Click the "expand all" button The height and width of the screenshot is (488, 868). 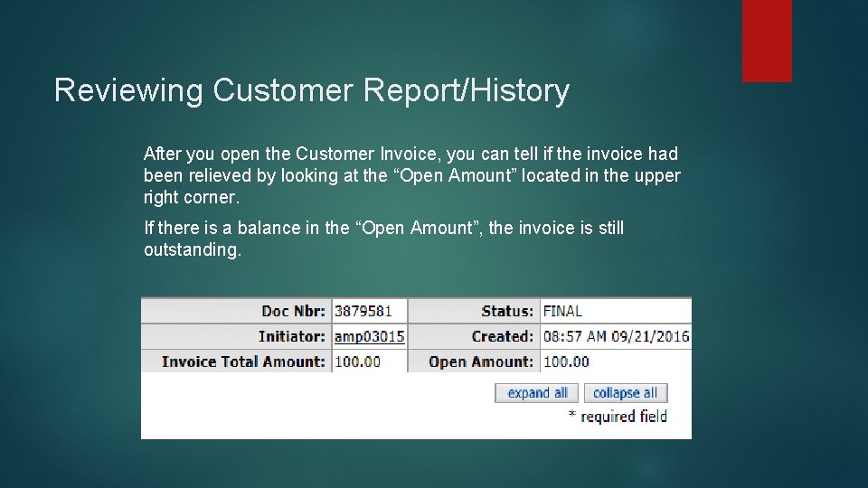point(536,393)
